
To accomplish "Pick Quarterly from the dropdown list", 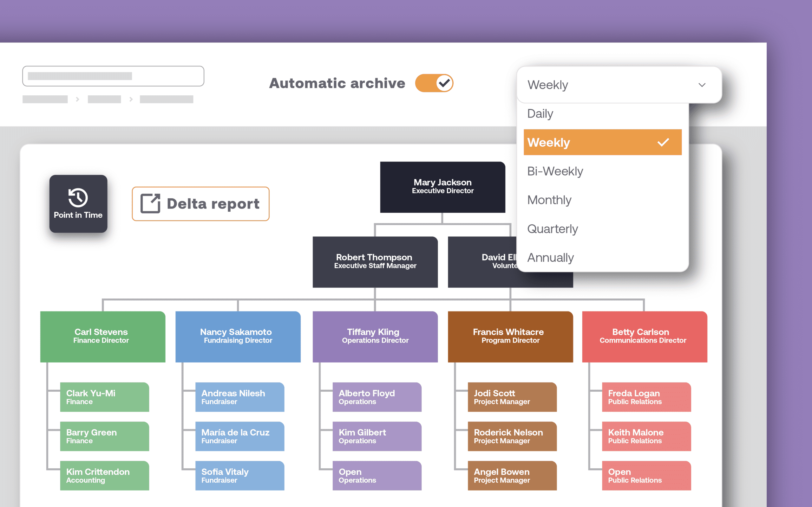I will (552, 229).
